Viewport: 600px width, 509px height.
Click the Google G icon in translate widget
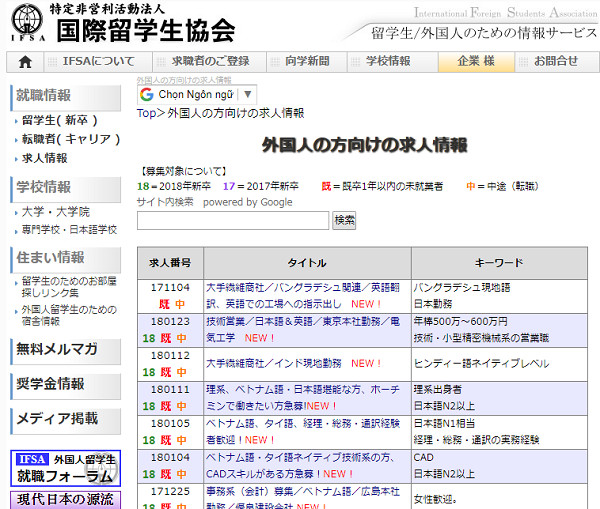pos(147,94)
